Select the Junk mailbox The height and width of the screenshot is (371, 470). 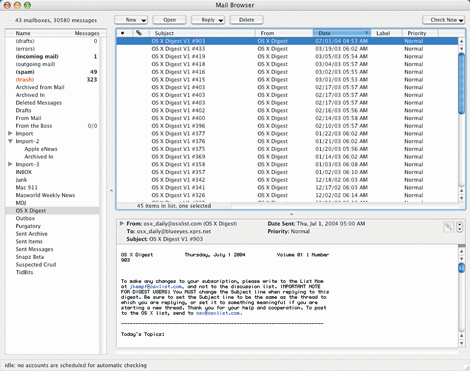pyautogui.click(x=52, y=180)
